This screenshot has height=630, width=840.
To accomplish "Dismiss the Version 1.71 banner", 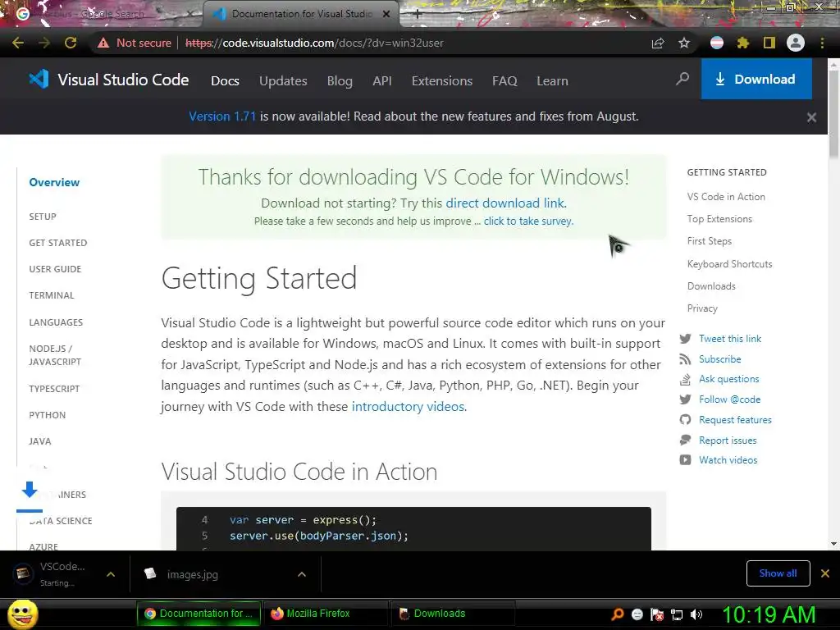I will click(x=811, y=116).
